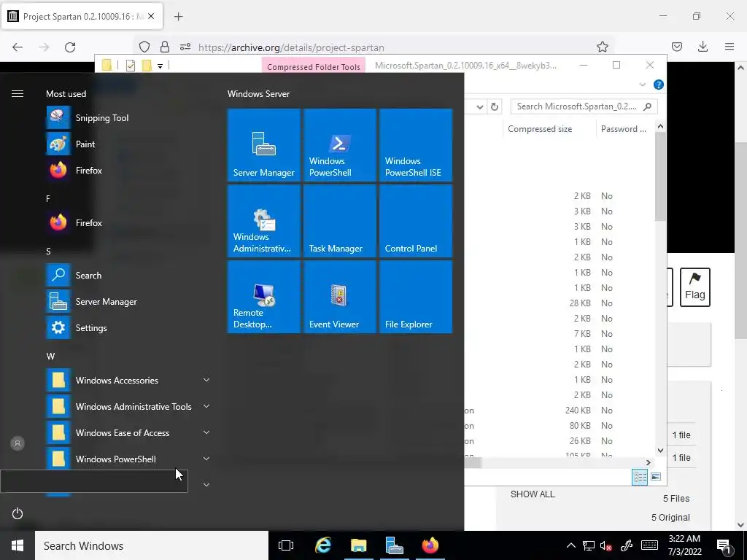
Task: Click the Explorer vertical scrollbar thumb
Action: (x=660, y=176)
